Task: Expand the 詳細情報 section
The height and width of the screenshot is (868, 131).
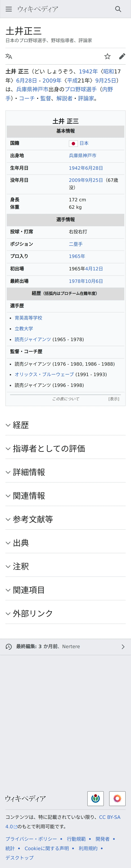Action: [29, 472]
